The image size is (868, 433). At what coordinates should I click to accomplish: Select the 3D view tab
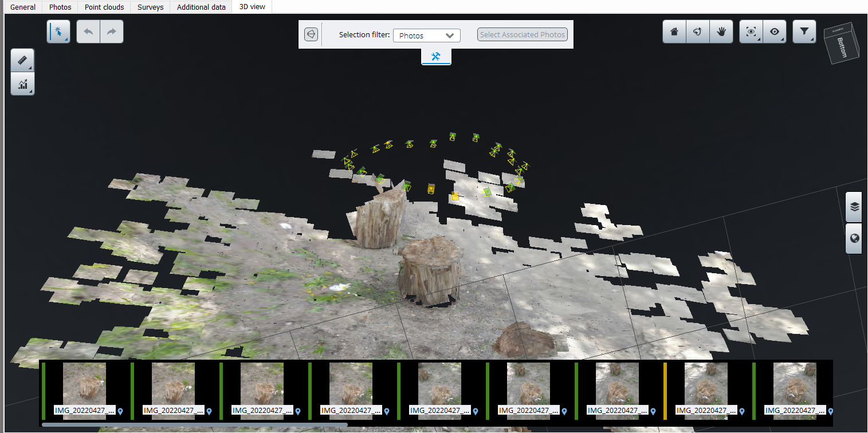(252, 7)
